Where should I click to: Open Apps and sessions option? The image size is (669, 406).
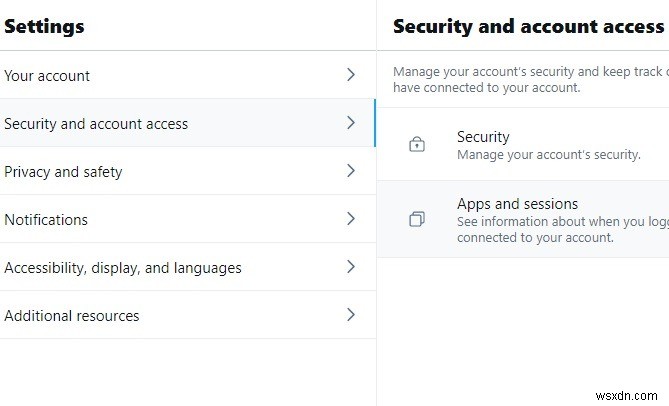click(x=517, y=204)
